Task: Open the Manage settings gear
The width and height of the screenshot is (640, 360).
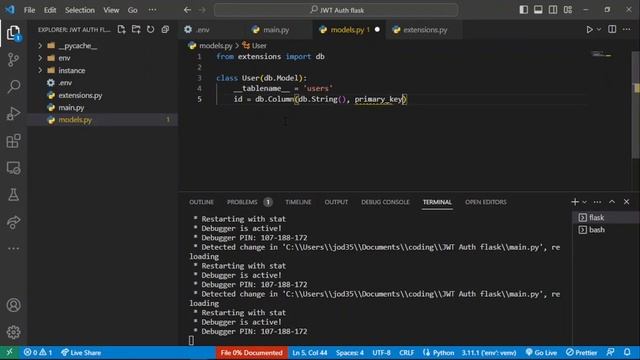Action: click(x=13, y=332)
